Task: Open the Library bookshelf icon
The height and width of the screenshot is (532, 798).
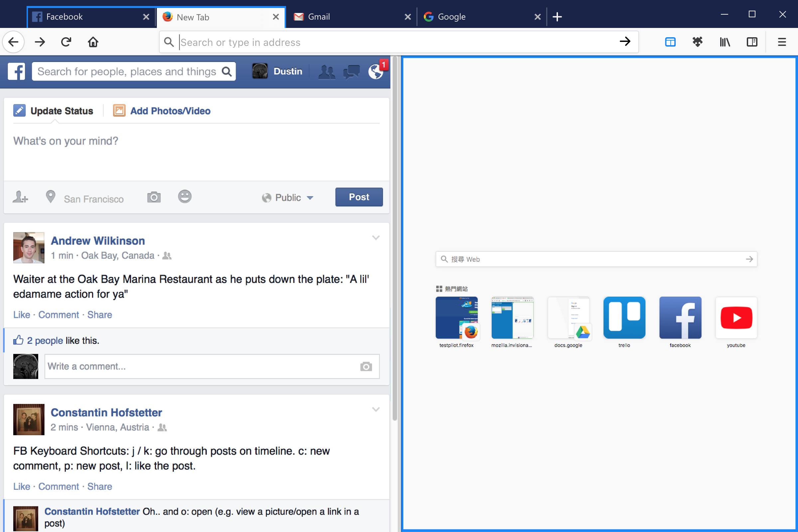Action: (x=725, y=42)
